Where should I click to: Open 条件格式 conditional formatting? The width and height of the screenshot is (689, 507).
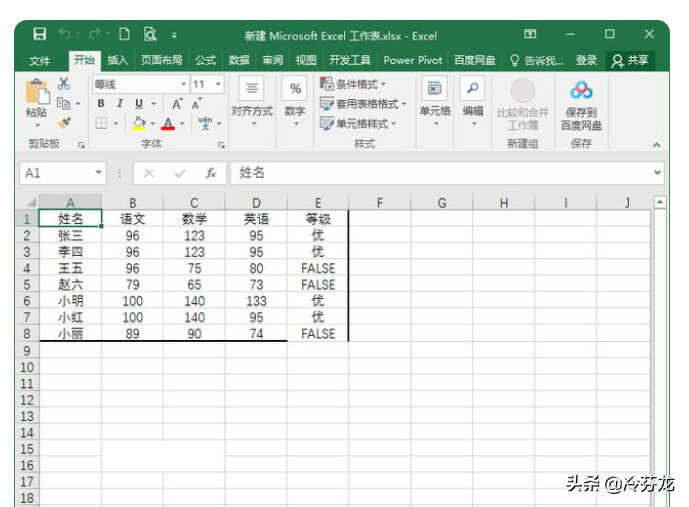[x=353, y=83]
